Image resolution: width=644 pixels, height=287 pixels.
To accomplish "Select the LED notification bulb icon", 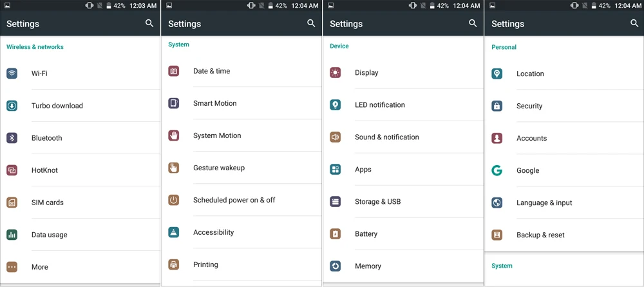I will [336, 105].
